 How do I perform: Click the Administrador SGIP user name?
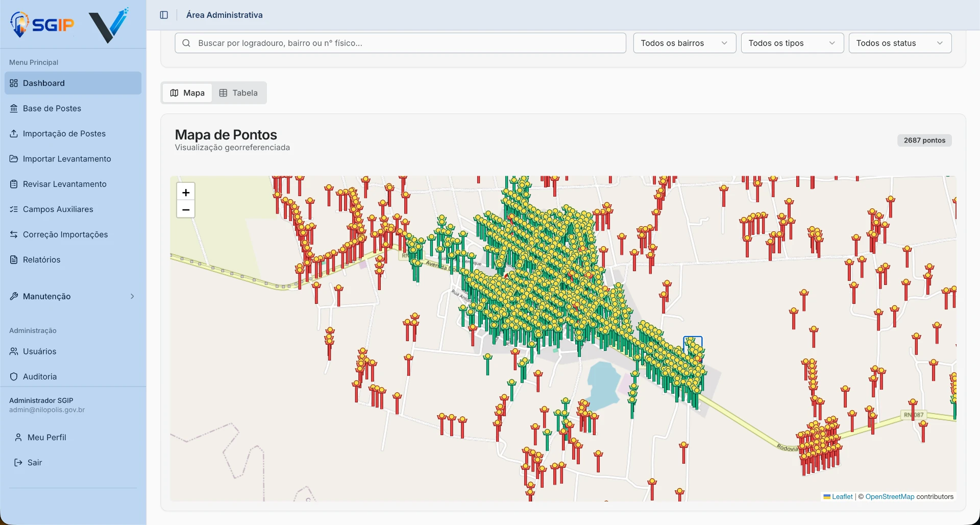[x=41, y=400]
